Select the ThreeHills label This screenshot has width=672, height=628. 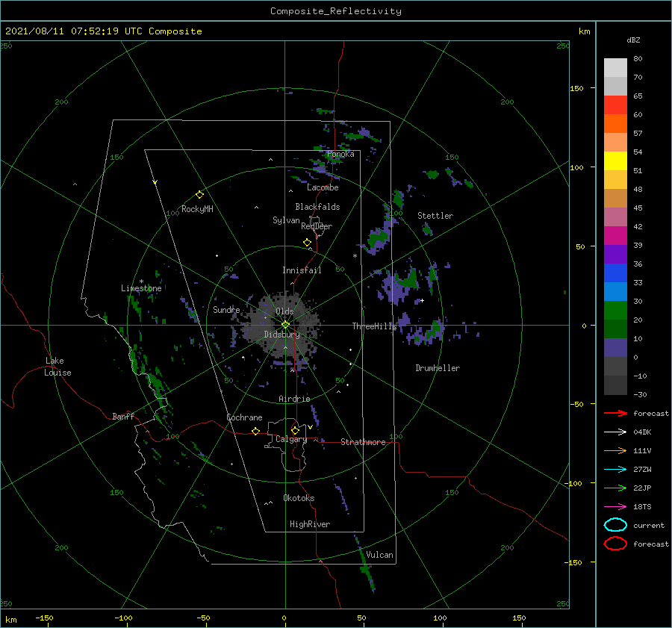click(375, 326)
